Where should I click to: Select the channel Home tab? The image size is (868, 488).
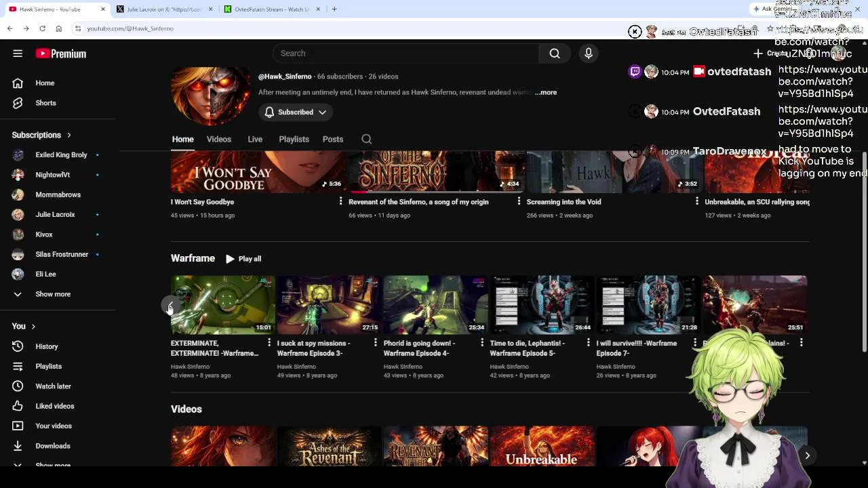pyautogui.click(x=182, y=139)
